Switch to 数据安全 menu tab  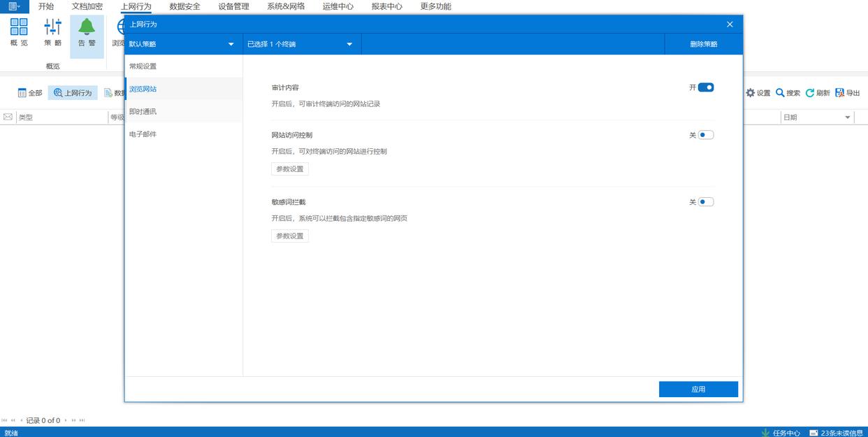(185, 6)
